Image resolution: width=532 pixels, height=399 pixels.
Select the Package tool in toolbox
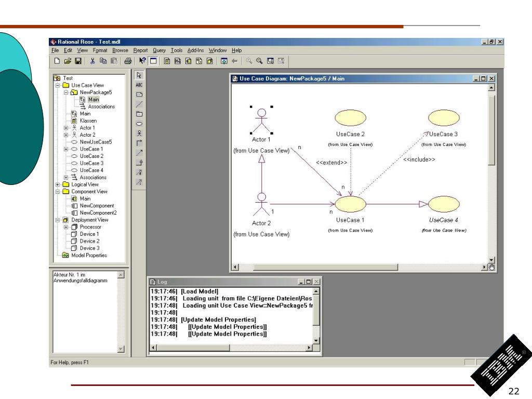(x=139, y=114)
